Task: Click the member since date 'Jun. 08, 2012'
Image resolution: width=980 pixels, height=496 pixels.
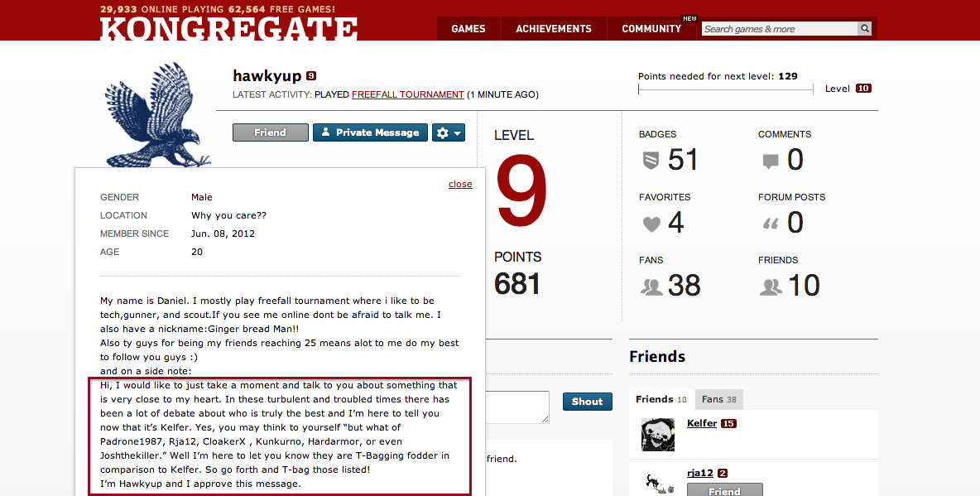Action: click(x=223, y=234)
